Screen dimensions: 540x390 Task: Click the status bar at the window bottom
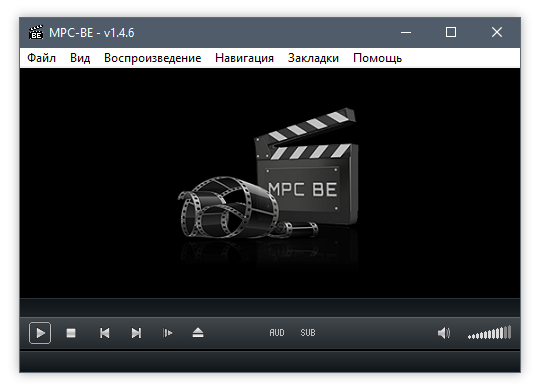tap(270, 362)
